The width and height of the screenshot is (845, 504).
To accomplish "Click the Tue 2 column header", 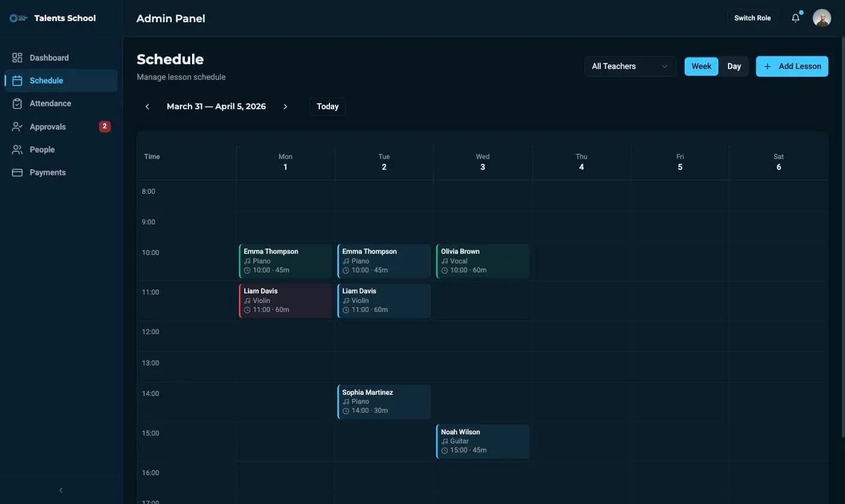I will pyautogui.click(x=384, y=162).
